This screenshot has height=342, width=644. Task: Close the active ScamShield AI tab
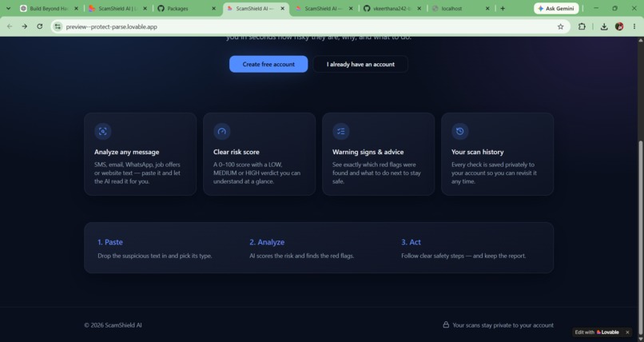point(282,8)
